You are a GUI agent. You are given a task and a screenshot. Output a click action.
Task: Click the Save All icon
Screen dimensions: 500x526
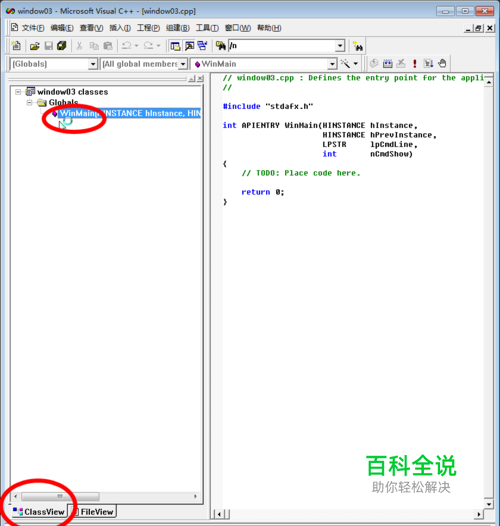pos(62,46)
